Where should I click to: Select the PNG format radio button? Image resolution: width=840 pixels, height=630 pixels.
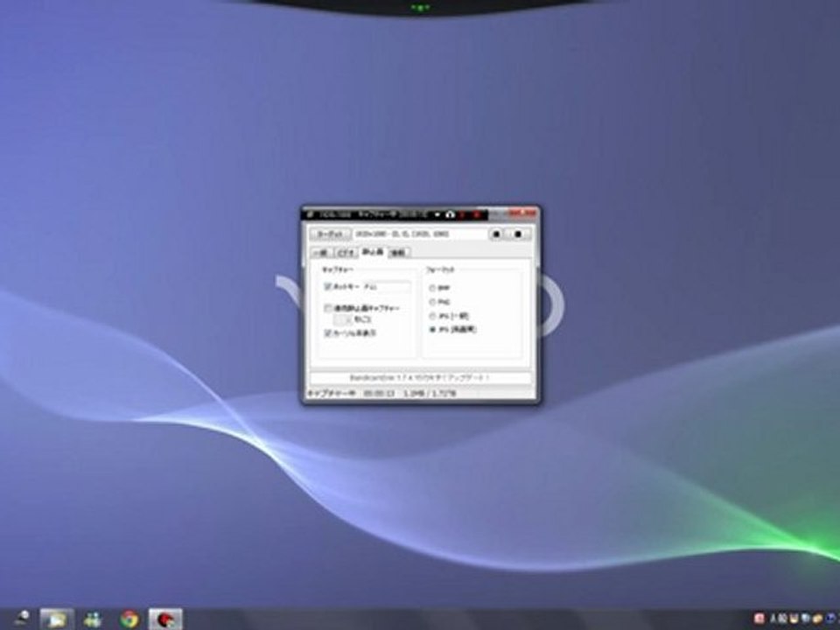point(432,302)
